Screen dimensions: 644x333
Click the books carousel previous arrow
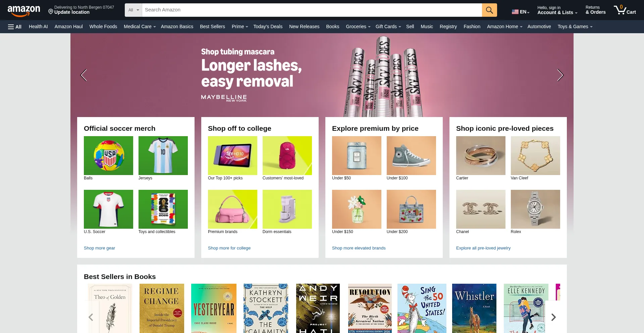point(91,317)
